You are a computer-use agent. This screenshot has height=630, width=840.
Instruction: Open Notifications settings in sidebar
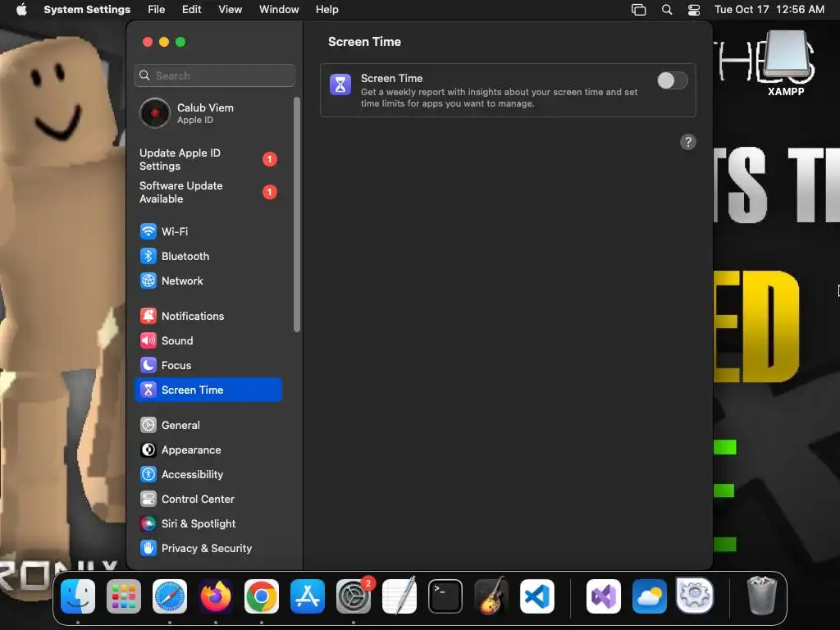[208, 316]
